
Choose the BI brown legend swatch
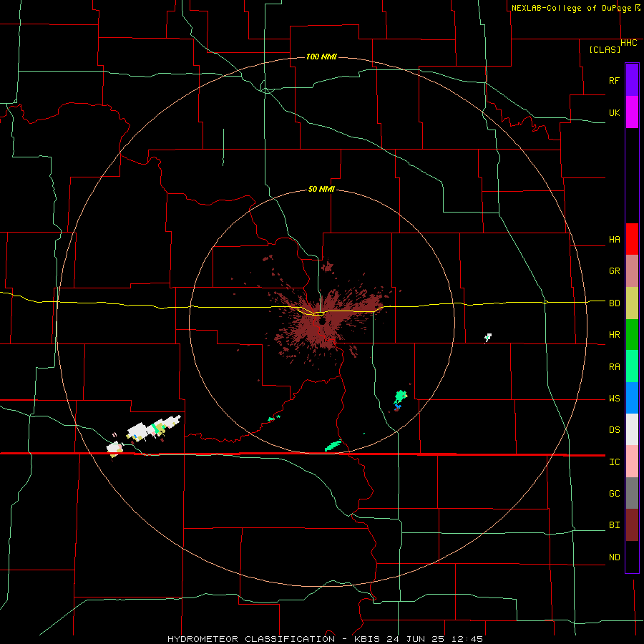point(632,525)
